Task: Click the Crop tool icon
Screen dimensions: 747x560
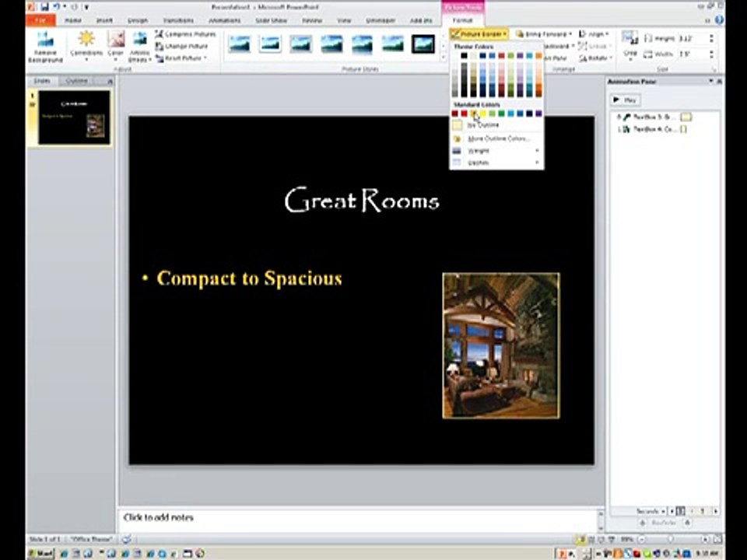Action: click(630, 39)
